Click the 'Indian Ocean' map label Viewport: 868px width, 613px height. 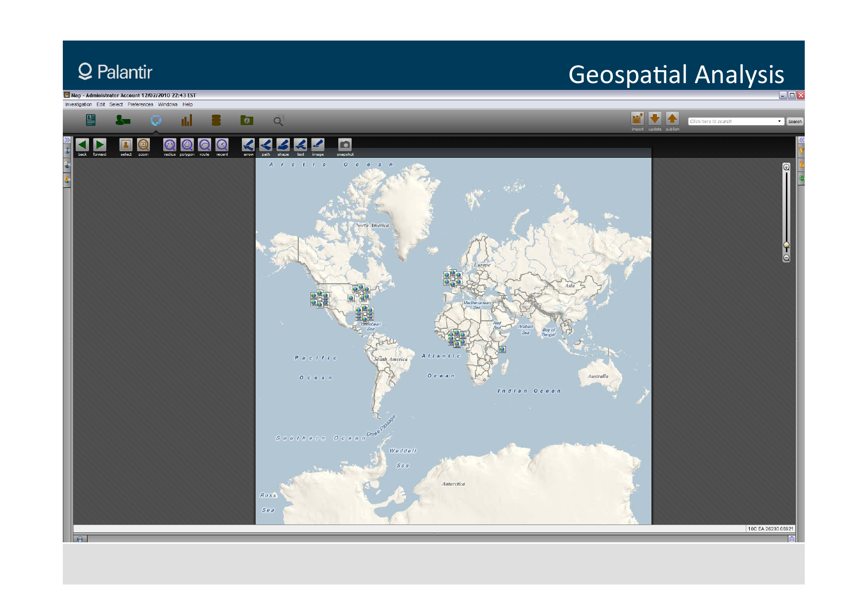[529, 391]
